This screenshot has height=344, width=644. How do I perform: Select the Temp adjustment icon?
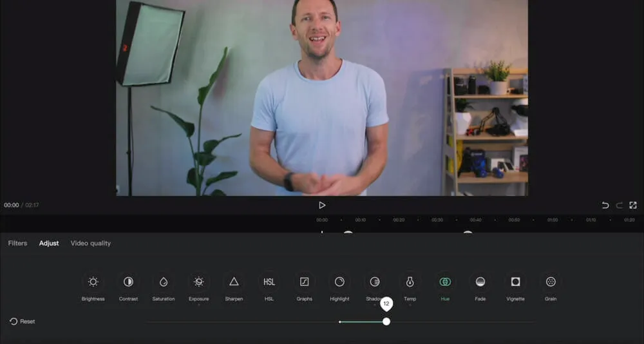pos(410,282)
